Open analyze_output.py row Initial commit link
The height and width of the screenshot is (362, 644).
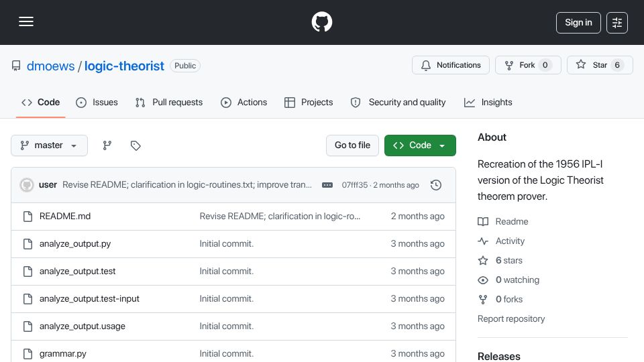(x=226, y=244)
